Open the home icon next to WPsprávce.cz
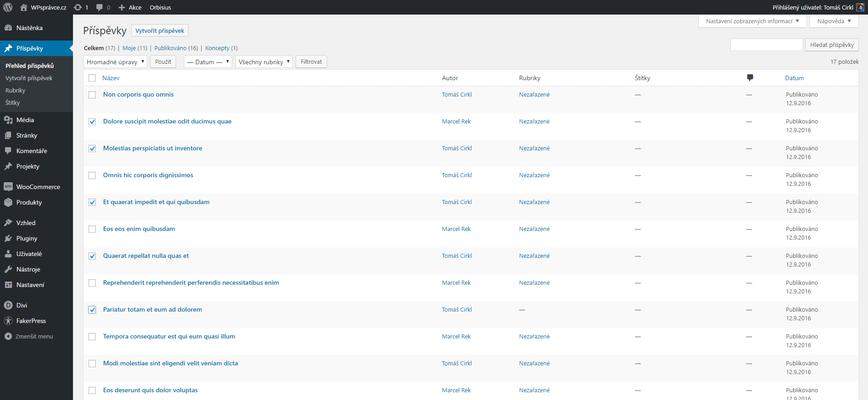This screenshot has height=400, width=868. tap(24, 7)
